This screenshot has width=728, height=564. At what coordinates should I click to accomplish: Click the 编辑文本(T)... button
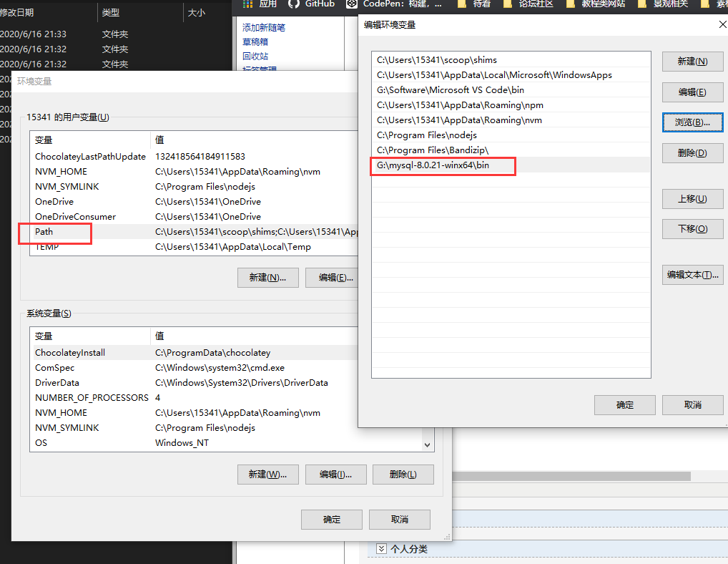692,275
